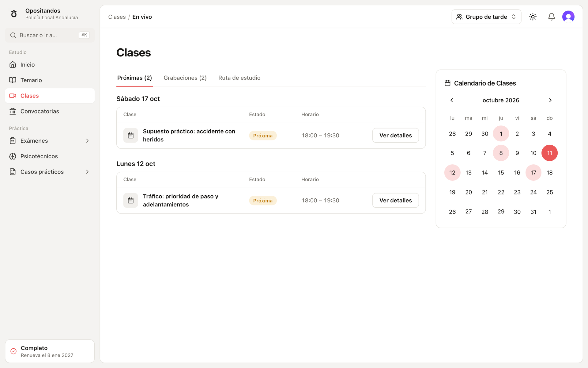This screenshot has width=588, height=368.
Task: Open the notifications bell
Action: point(552,17)
